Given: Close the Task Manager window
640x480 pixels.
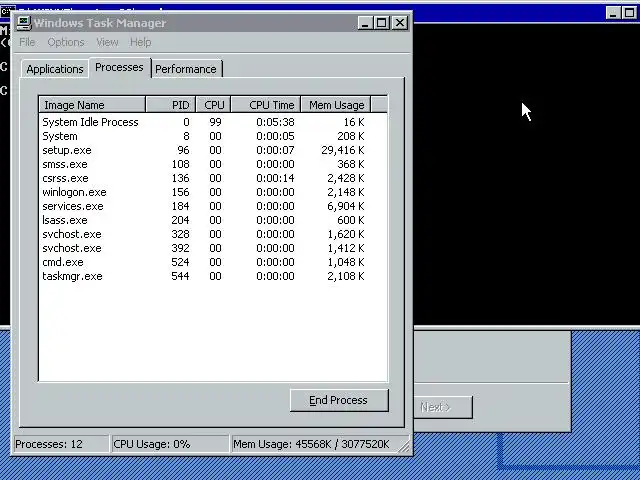Looking at the screenshot, I should (400, 22).
